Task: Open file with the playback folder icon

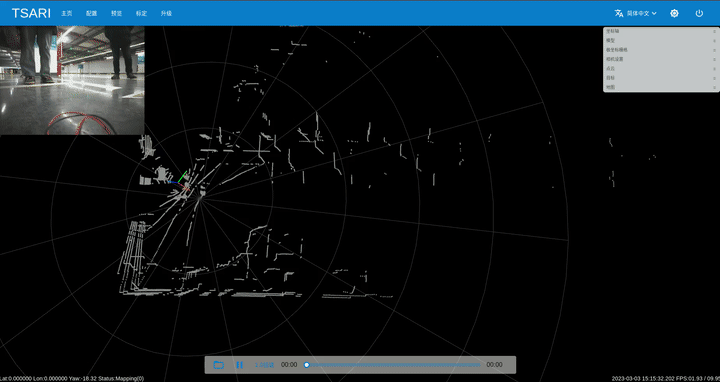Action: tap(219, 365)
